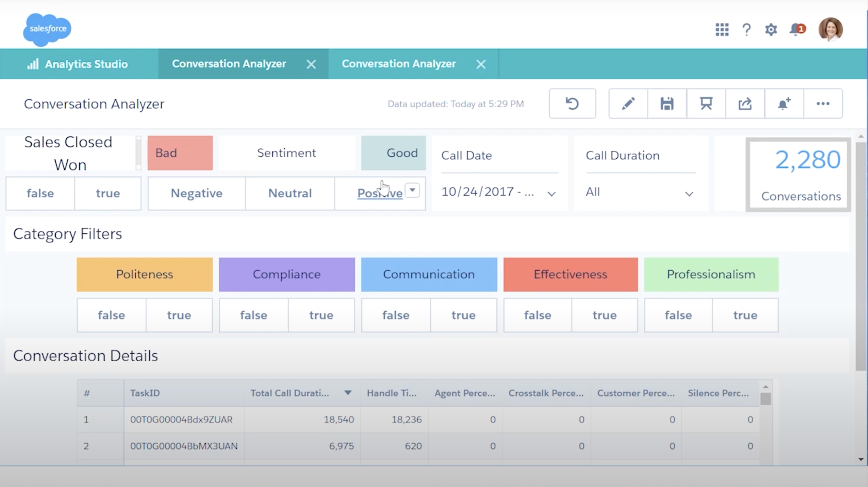Click the Save floppy disk icon

[x=667, y=104]
